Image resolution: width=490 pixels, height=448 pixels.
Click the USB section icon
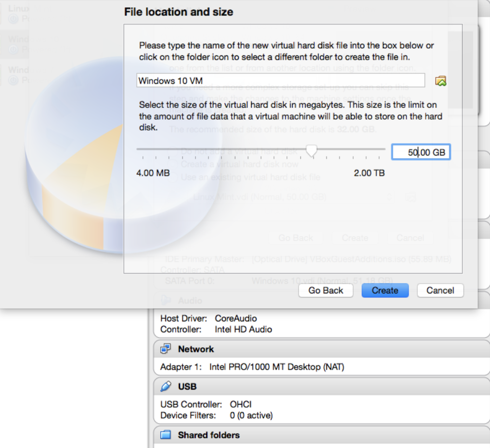pyautogui.click(x=166, y=386)
